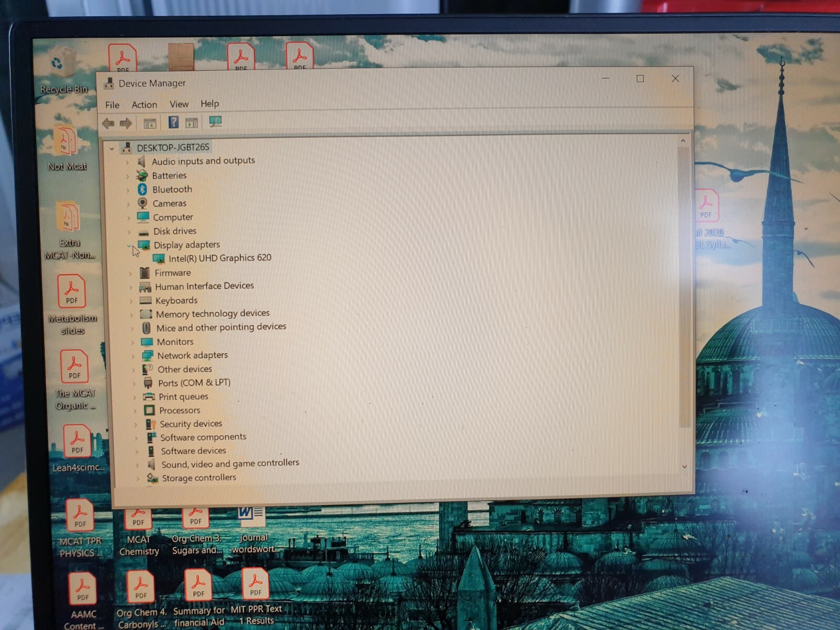This screenshot has height=630, width=840.
Task: Expand the Sound, video and game controllers chevron
Action: [137, 465]
